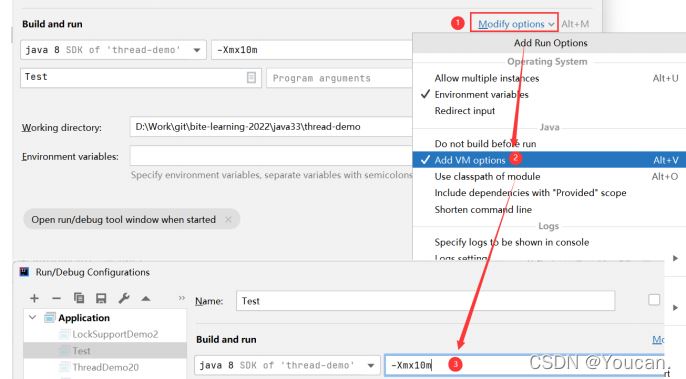Collapse the Application tree node
The width and height of the screenshot is (686, 379).
(x=32, y=317)
